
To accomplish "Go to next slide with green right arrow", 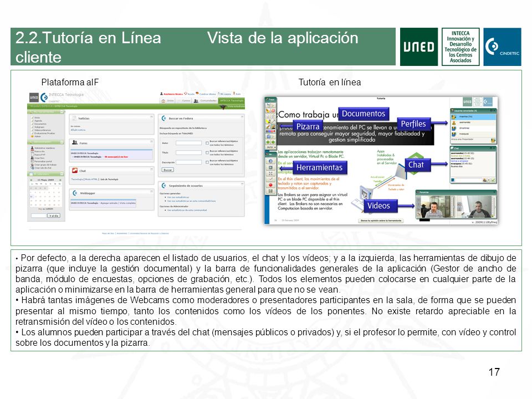I will pos(273,142).
